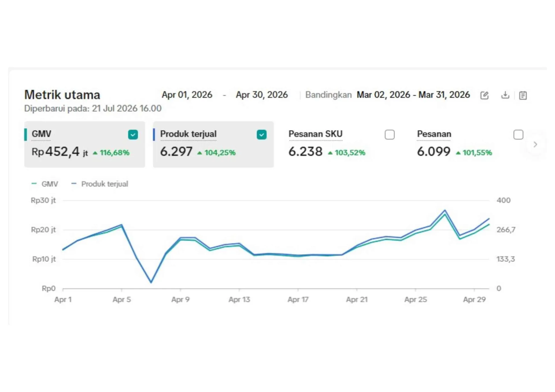Click the 6.238 Pesanan SKU value
Viewport: 555px width, 392px height.
pyautogui.click(x=306, y=152)
